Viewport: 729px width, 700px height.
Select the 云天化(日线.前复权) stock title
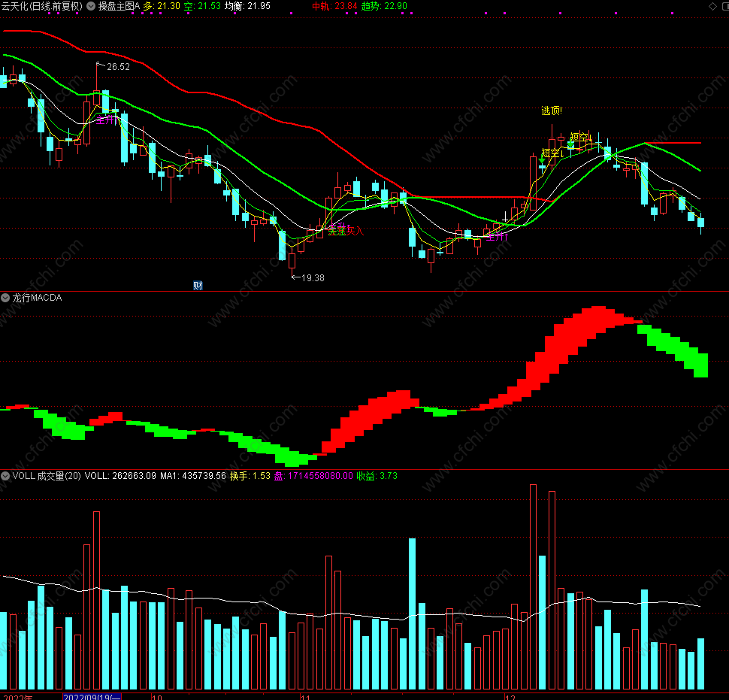point(42,6)
